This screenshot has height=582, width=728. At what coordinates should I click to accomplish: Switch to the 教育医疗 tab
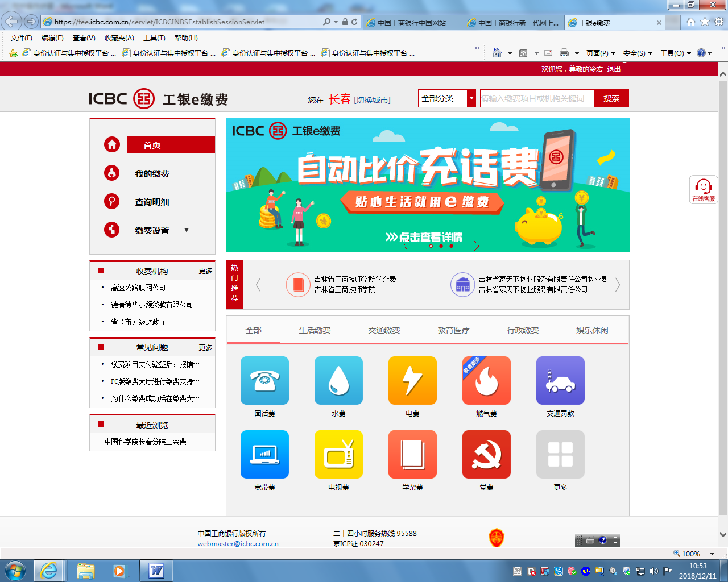pyautogui.click(x=453, y=330)
